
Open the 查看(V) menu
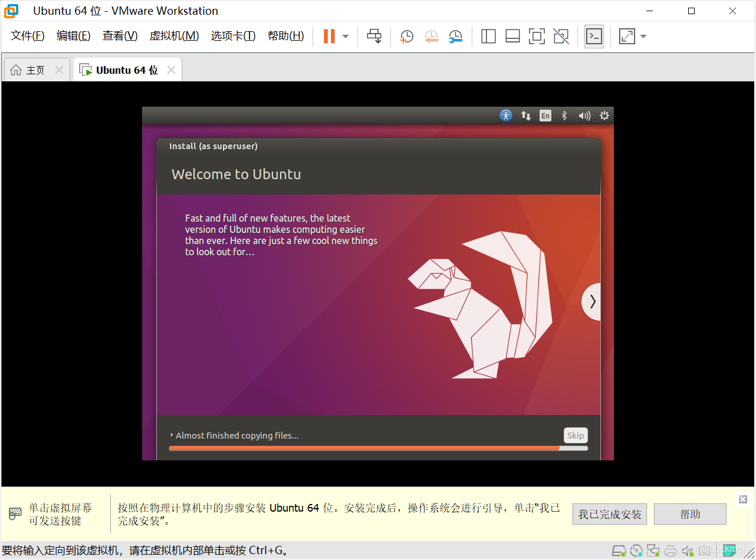click(120, 36)
